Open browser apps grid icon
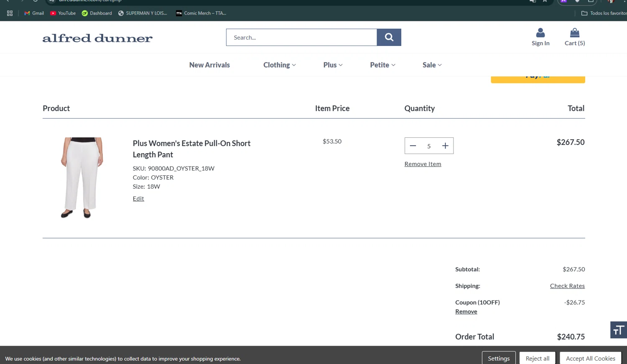 coord(10,13)
